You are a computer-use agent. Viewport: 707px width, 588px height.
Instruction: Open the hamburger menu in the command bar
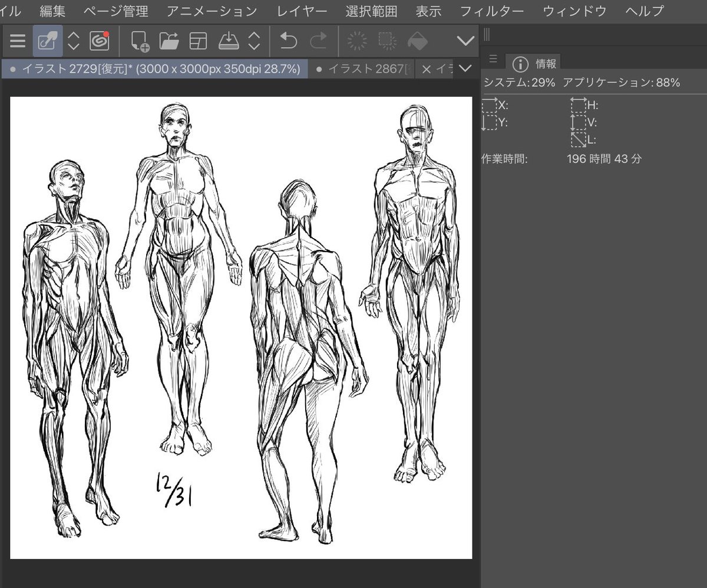point(18,41)
